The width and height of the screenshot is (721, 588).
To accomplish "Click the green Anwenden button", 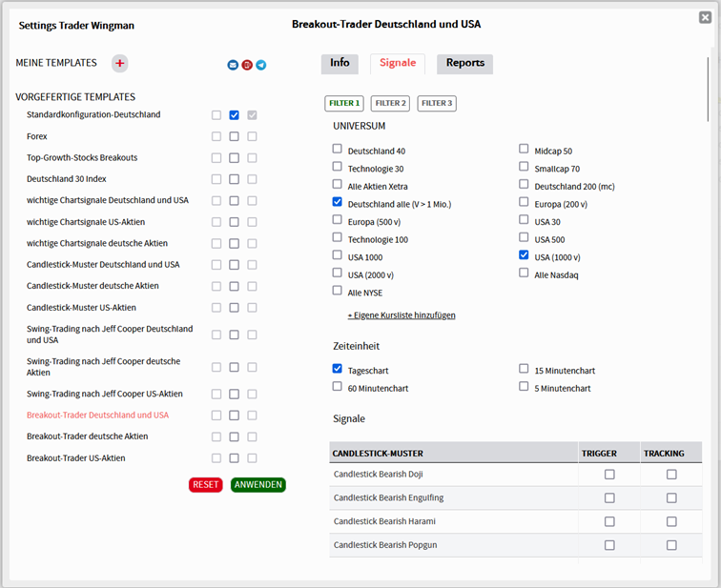I will 257,484.
